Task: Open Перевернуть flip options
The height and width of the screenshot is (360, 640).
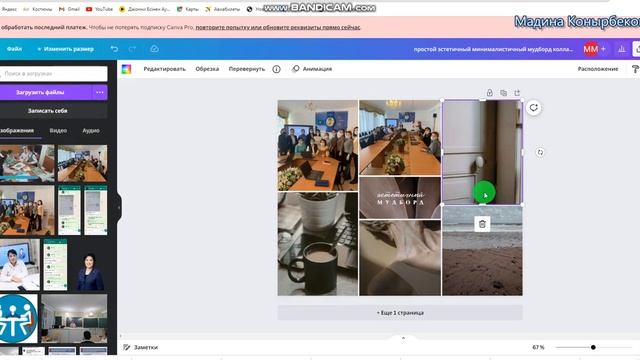Action: [247, 69]
